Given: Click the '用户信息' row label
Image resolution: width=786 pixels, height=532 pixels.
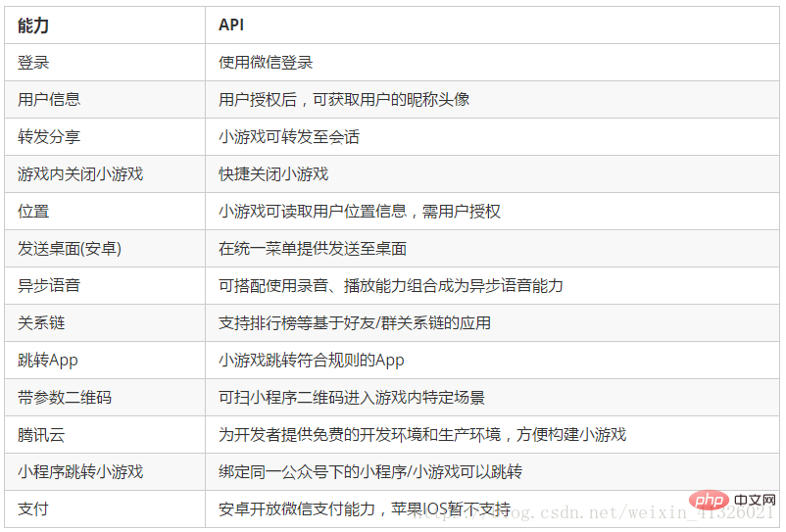Looking at the screenshot, I should tap(49, 99).
